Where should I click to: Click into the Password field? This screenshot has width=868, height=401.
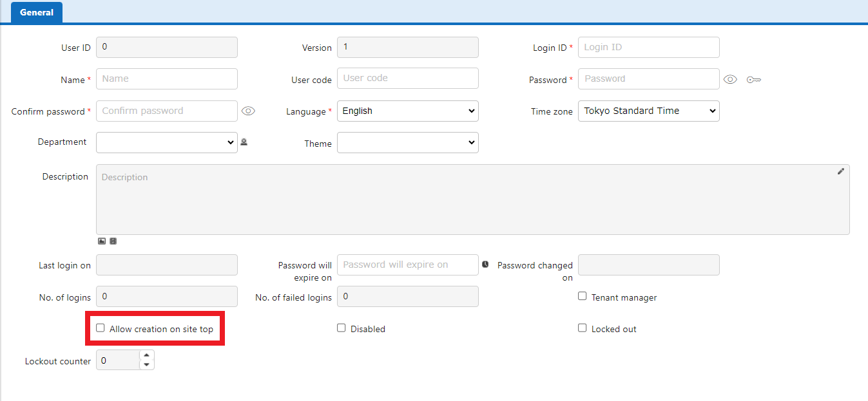(649, 79)
